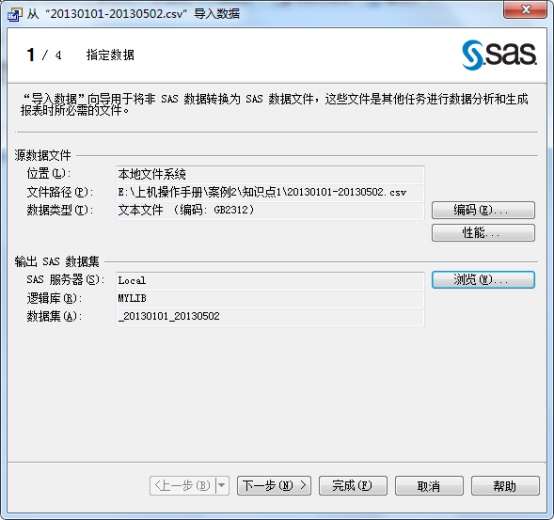This screenshot has height=520, width=554.
Task: Go to next step with 下一步(N)
Action: [274, 486]
